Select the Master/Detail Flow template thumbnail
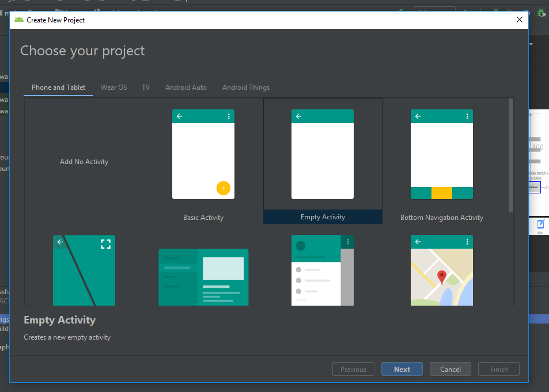 203,277
